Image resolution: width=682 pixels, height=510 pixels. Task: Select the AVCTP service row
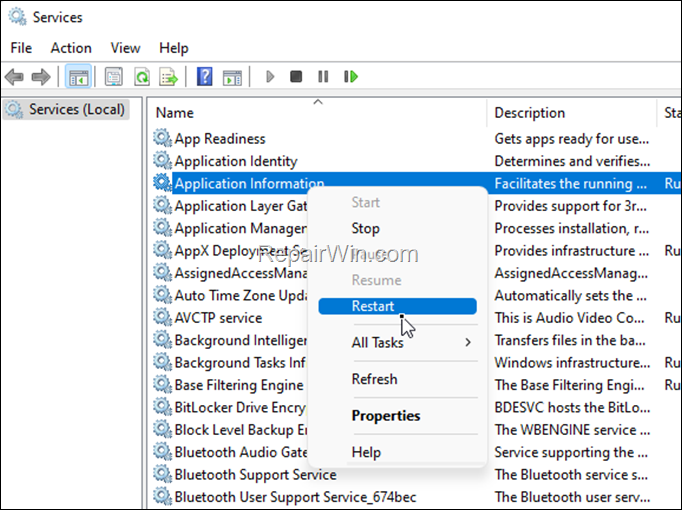(218, 318)
